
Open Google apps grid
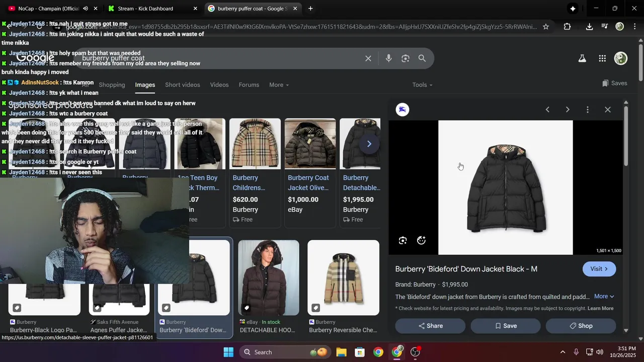pyautogui.click(x=602, y=58)
